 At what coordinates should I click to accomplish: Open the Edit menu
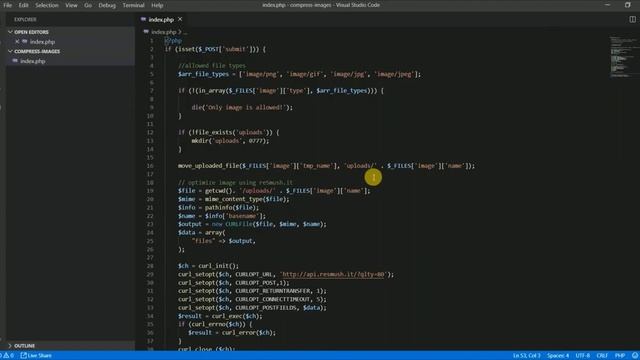tap(23, 5)
